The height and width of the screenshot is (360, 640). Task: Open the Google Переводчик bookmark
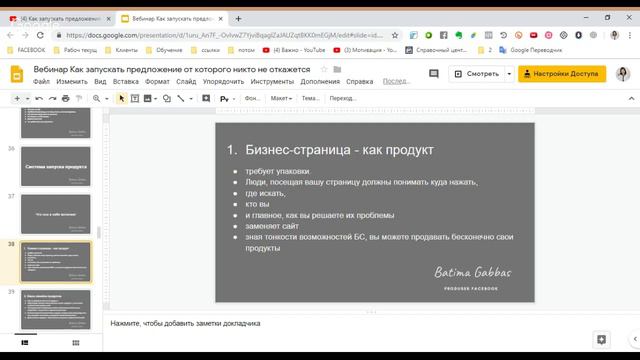coord(531,50)
